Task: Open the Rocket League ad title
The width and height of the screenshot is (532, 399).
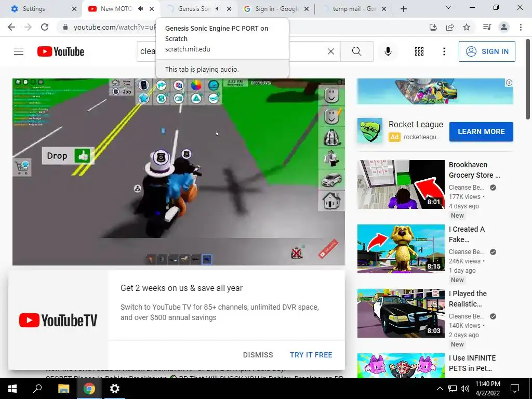Action: (416, 125)
